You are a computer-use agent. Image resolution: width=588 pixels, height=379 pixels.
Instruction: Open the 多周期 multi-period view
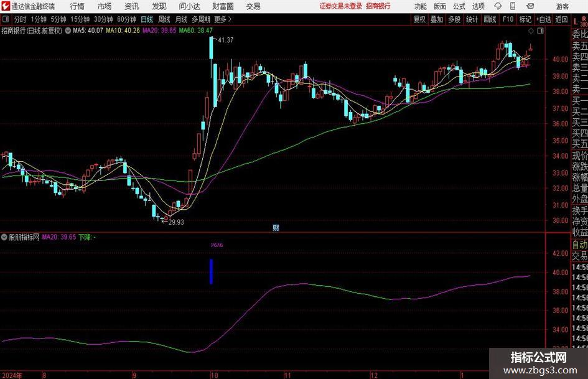(201, 19)
